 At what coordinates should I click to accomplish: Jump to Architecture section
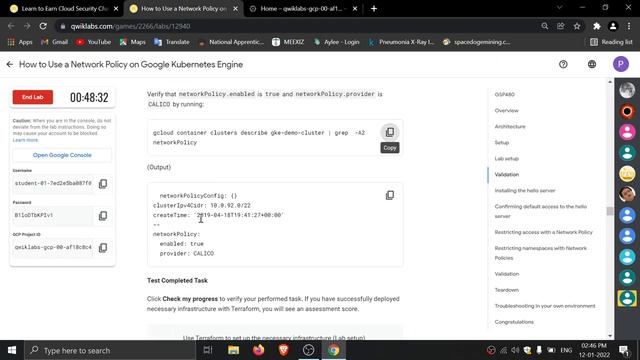tap(510, 127)
